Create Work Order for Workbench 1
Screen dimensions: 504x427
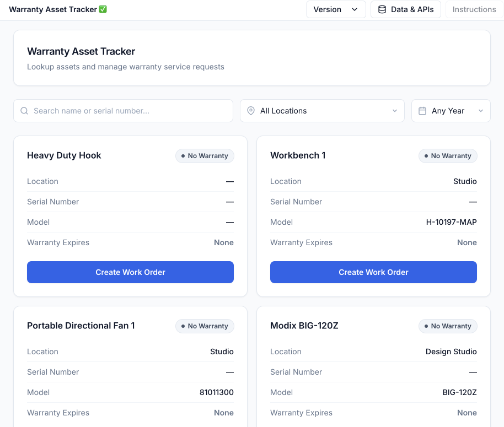point(373,272)
